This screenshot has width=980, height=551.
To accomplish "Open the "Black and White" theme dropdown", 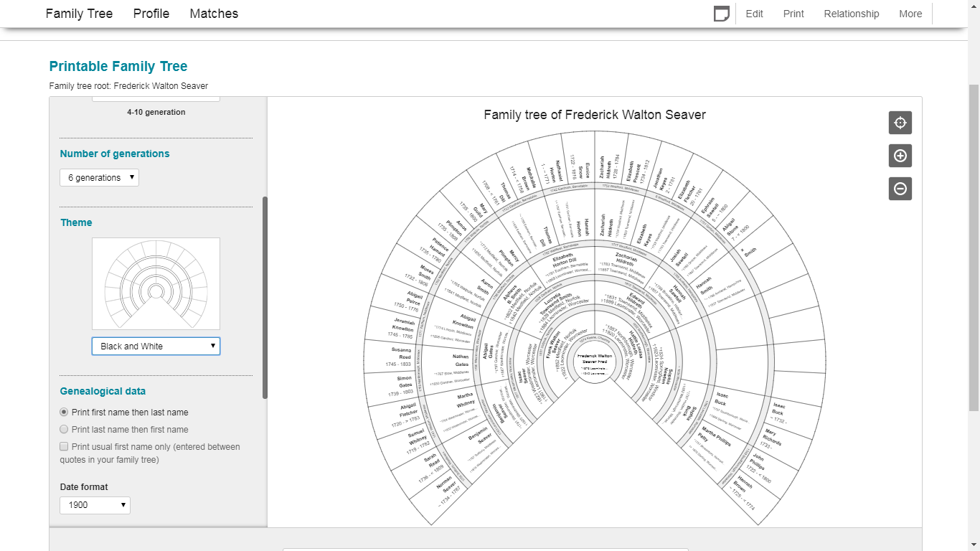I will click(x=156, y=346).
